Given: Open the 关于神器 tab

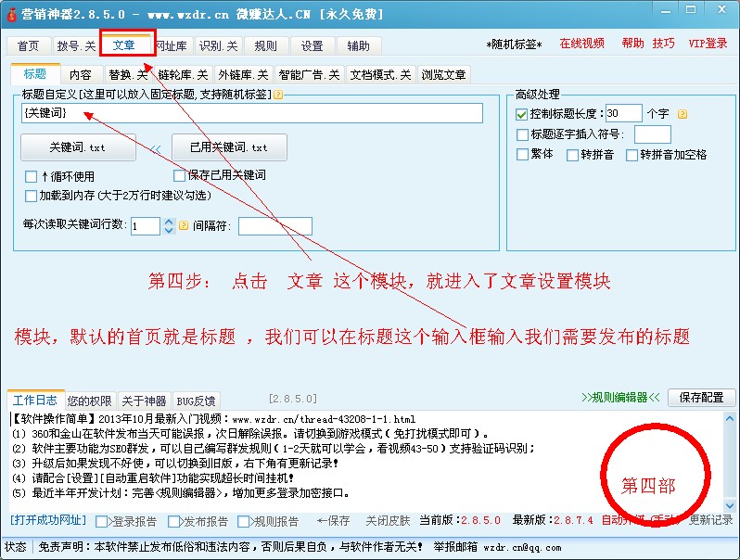Looking at the screenshot, I should click(145, 401).
